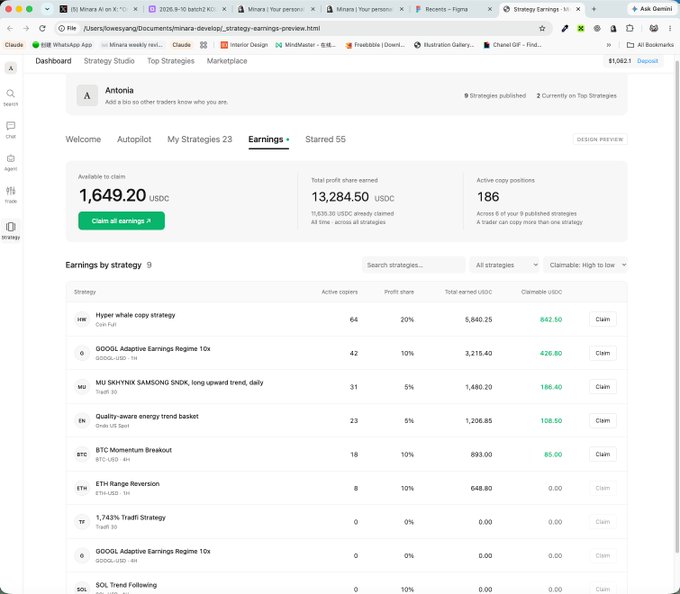Click the EN badge of energy trend basket
680x594 pixels.
[82, 421]
